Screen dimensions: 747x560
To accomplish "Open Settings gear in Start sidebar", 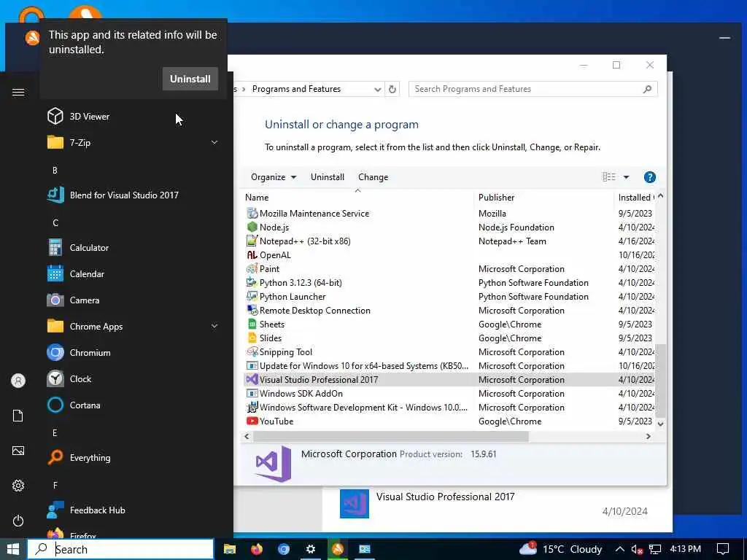I will coord(18,486).
